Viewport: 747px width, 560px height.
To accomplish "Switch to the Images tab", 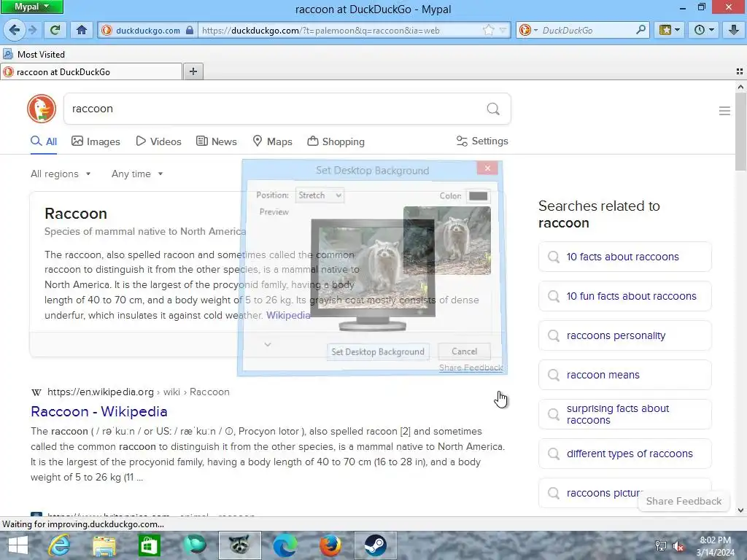I will click(x=96, y=141).
